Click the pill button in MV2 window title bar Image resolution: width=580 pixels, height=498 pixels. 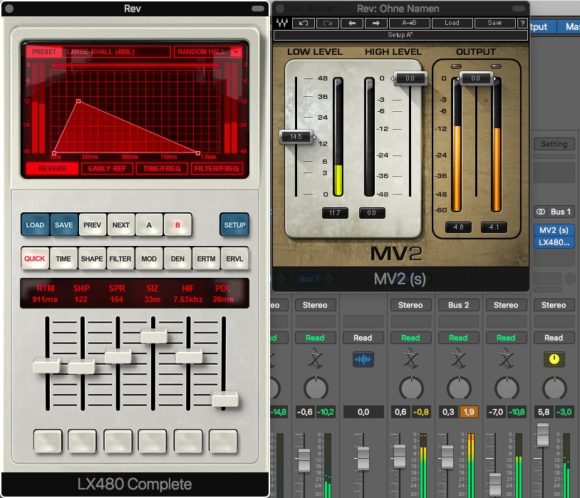(519, 8)
